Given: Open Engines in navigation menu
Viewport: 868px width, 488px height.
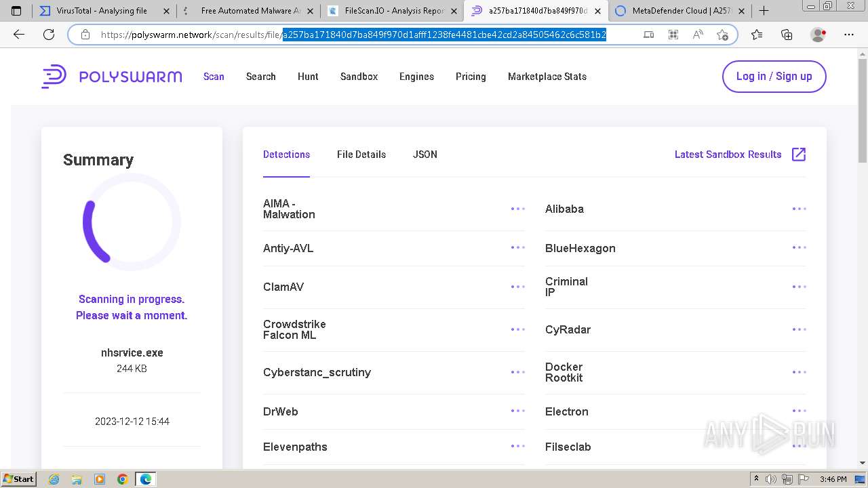Looking at the screenshot, I should pyautogui.click(x=416, y=77).
